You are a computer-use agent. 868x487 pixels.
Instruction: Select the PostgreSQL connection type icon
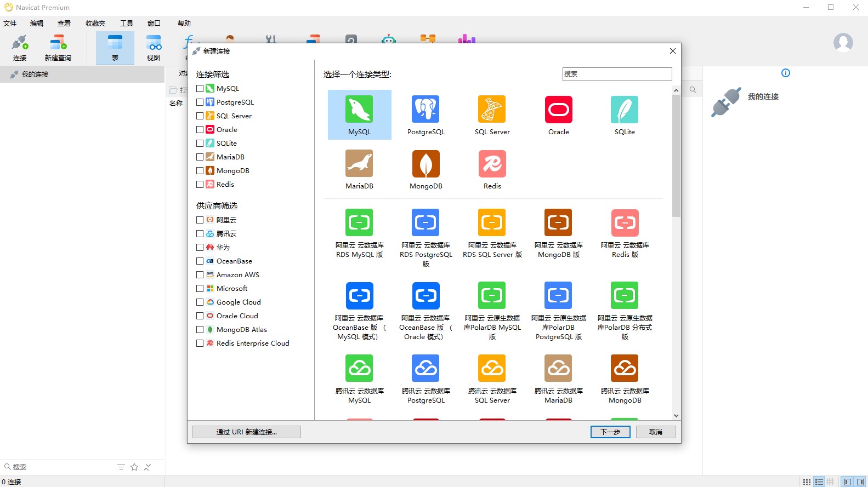pos(426,110)
